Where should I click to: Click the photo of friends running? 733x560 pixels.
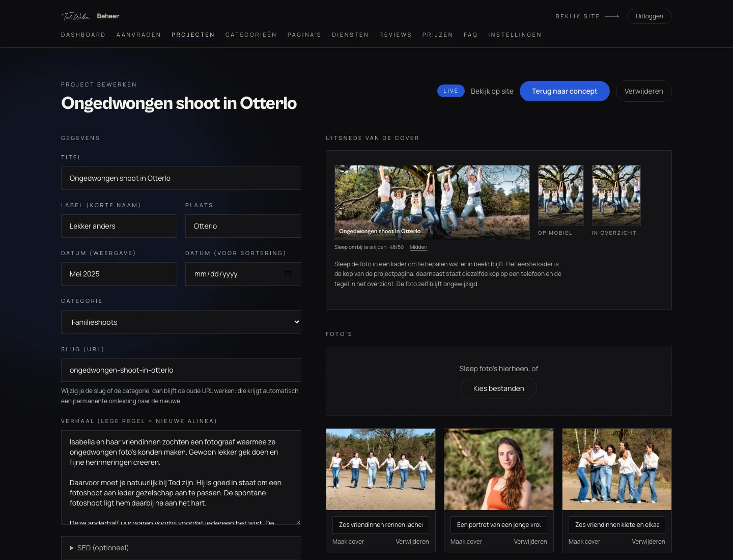pyautogui.click(x=381, y=469)
